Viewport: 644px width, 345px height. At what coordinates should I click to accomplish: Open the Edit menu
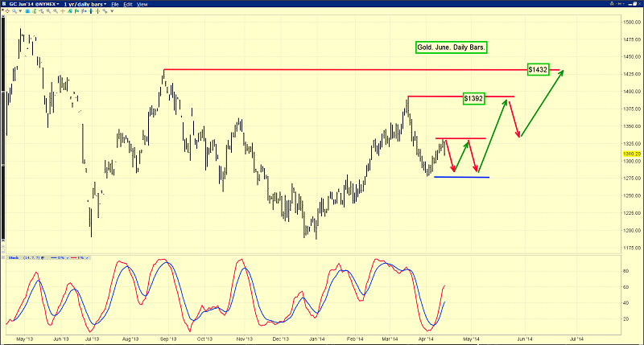click(128, 4)
